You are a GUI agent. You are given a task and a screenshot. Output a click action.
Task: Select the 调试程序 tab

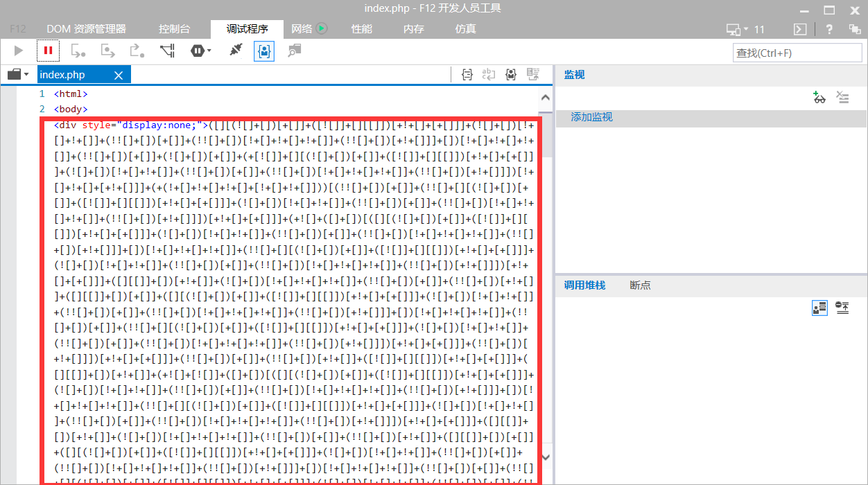point(247,29)
